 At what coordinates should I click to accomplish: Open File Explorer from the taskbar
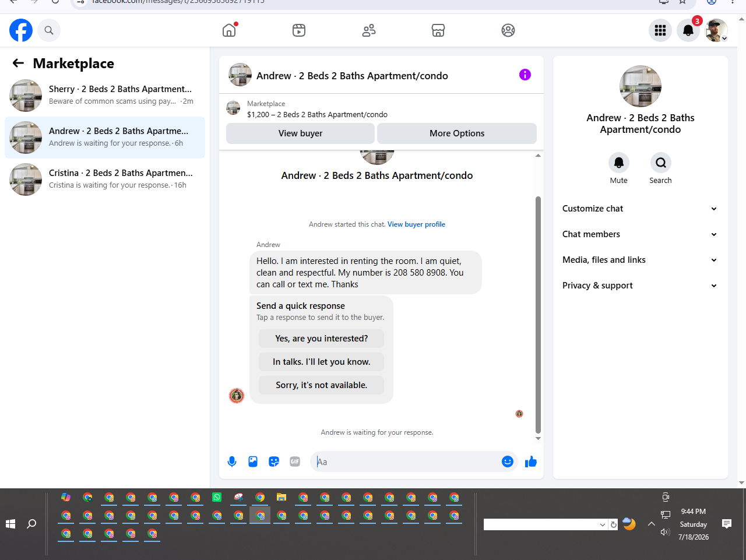(x=281, y=497)
